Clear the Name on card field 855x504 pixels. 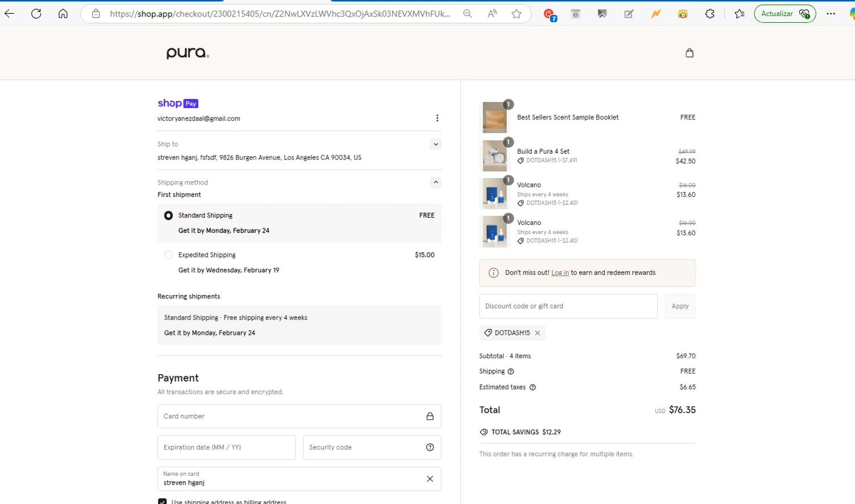click(x=430, y=479)
